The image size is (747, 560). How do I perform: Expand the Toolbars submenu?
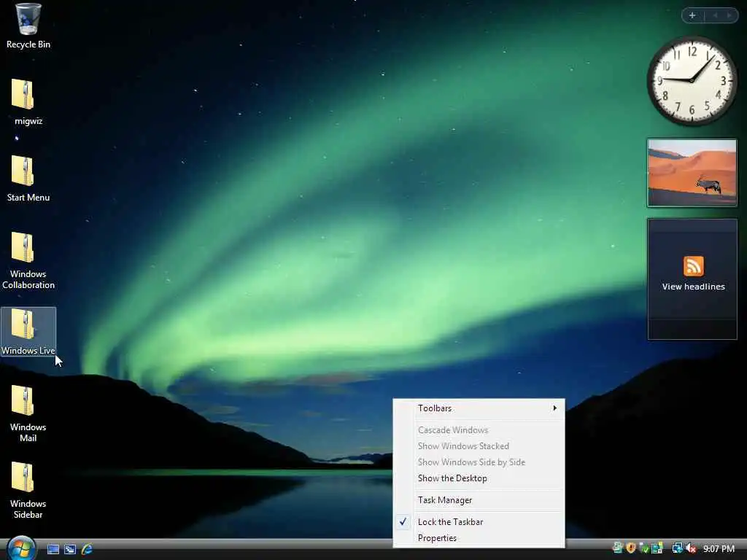(479, 408)
